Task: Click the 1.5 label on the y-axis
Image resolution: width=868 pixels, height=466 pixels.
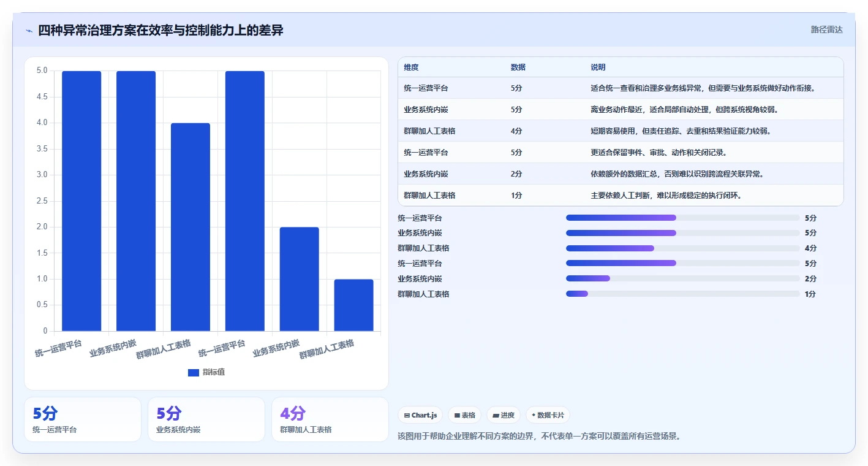Action: (x=42, y=253)
